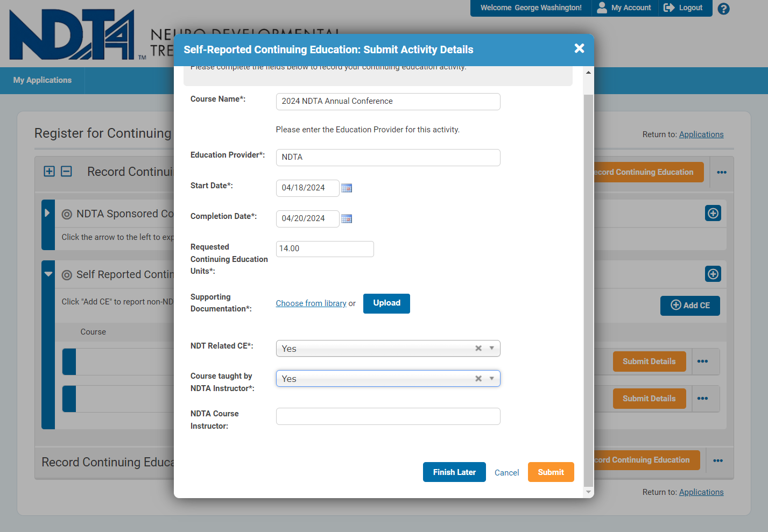
Task: Open the My Applications tab
Action: tap(43, 80)
